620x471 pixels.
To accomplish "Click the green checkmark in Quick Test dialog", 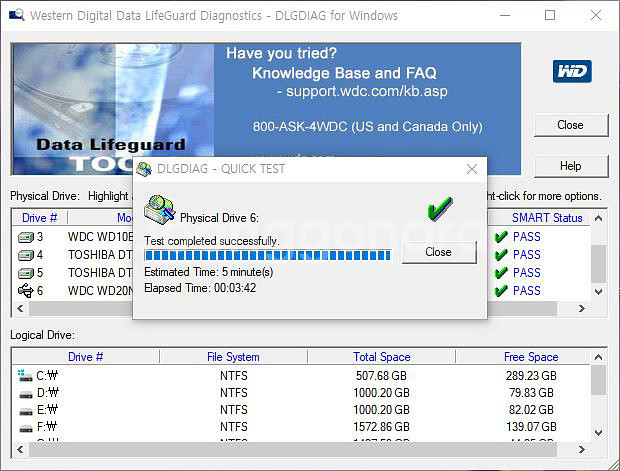I will (x=439, y=208).
